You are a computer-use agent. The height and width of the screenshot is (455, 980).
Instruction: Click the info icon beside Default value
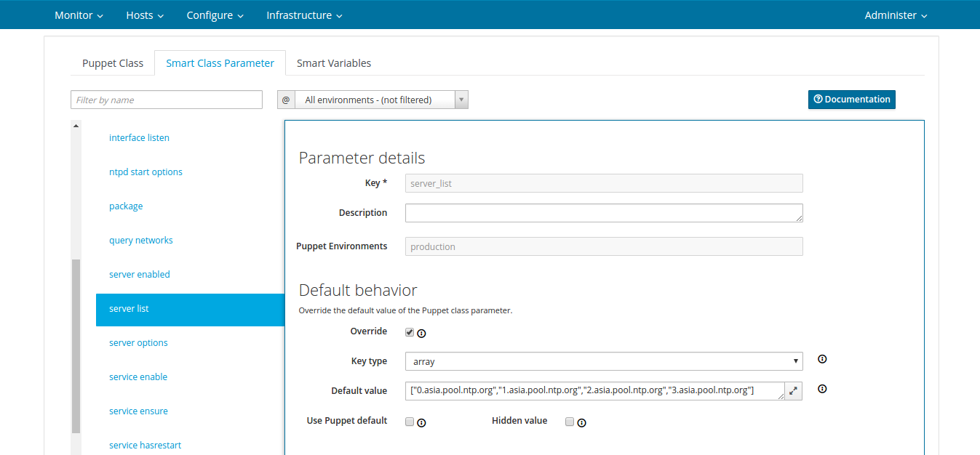click(822, 389)
